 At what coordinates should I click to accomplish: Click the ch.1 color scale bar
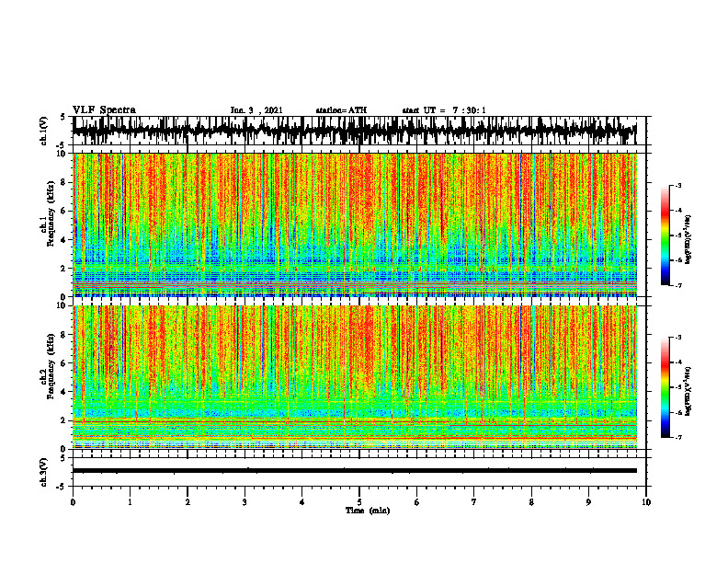(x=665, y=236)
